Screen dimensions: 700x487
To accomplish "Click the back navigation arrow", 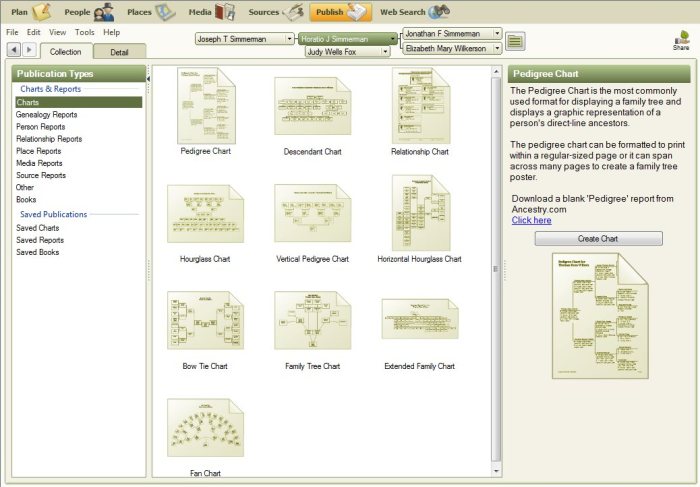I will click(x=13, y=49).
